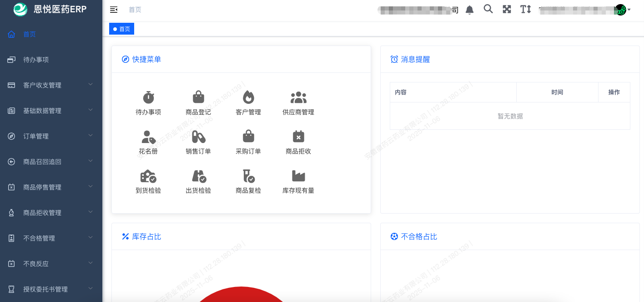
Task: Open 销售订单 from the quick menu
Action: [198, 142]
